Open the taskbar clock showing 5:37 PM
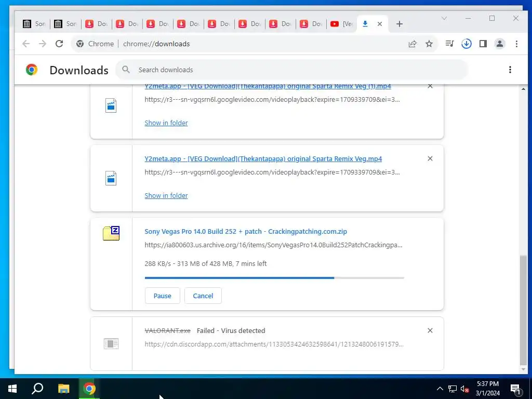Image resolution: width=532 pixels, height=399 pixels. (487, 389)
